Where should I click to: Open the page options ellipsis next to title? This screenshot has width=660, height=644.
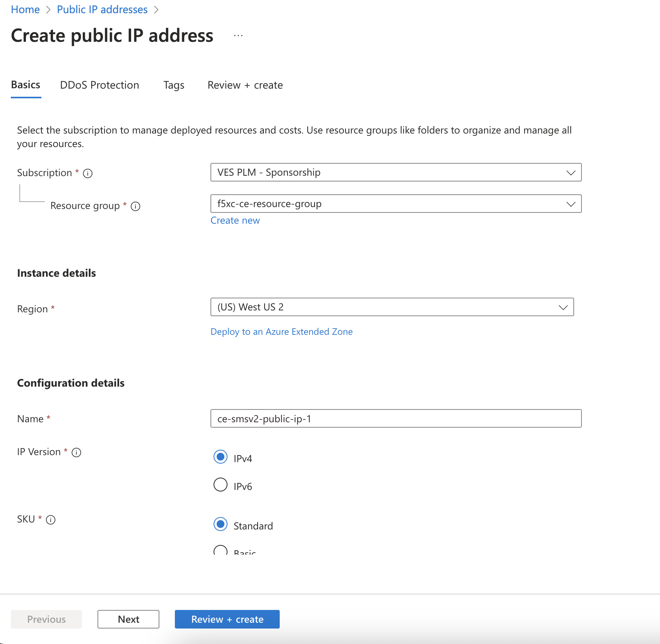238,35
